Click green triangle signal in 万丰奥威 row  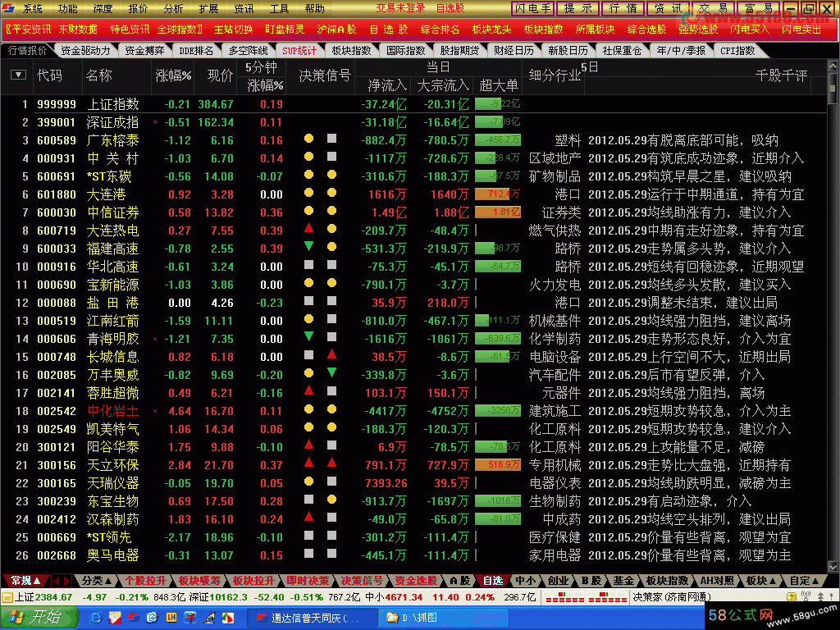pos(331,374)
